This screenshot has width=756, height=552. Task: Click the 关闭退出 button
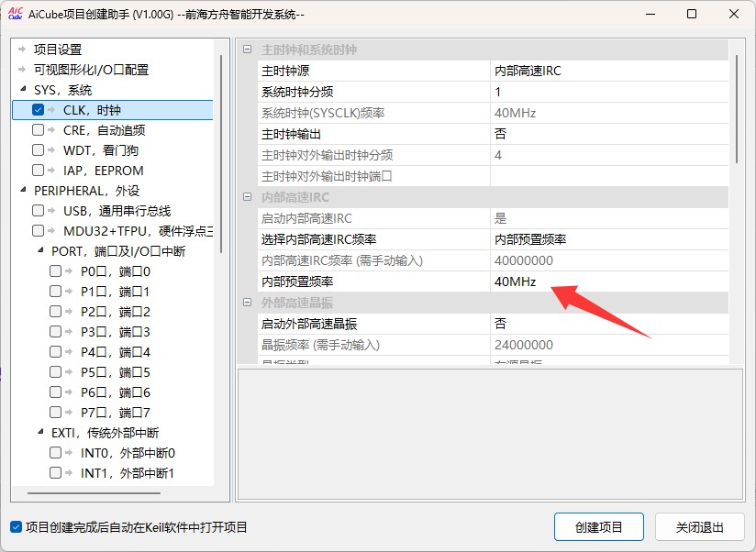tap(700, 527)
